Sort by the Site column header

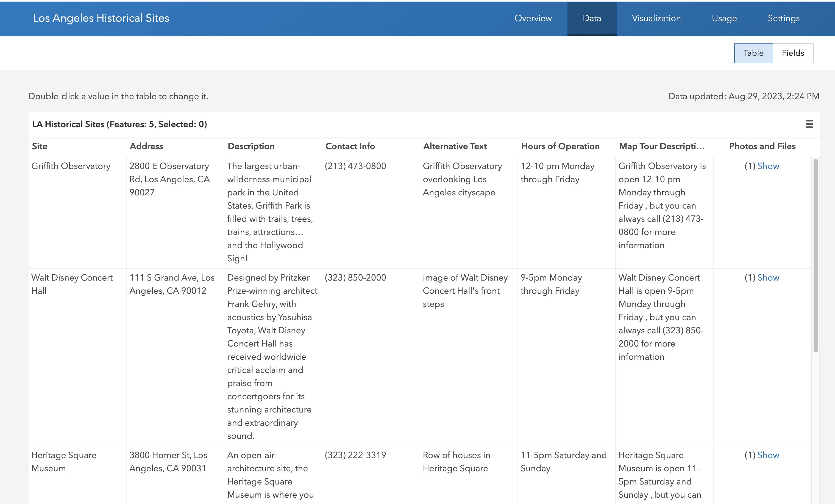click(40, 146)
